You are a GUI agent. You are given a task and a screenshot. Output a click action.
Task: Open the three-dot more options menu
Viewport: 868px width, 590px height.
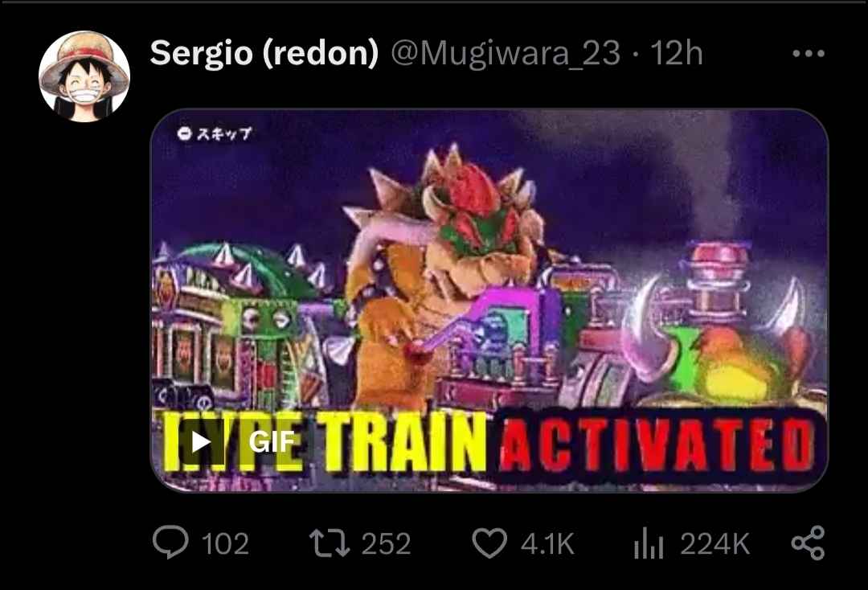tap(809, 54)
